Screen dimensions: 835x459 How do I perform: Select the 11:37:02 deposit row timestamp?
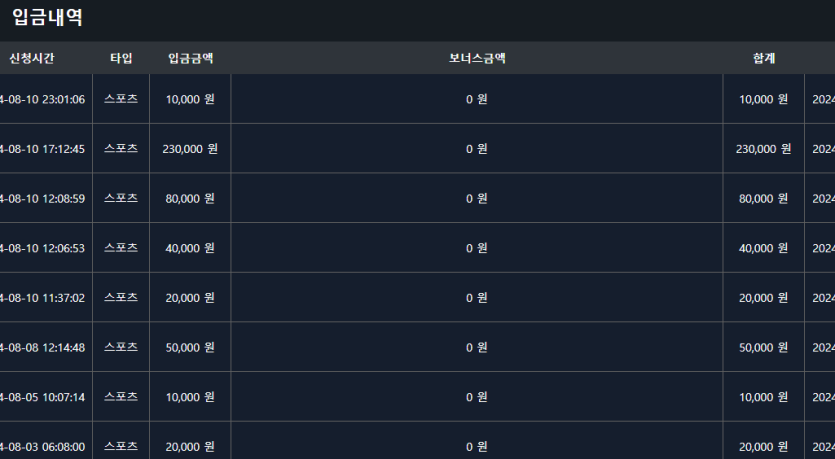(43, 298)
